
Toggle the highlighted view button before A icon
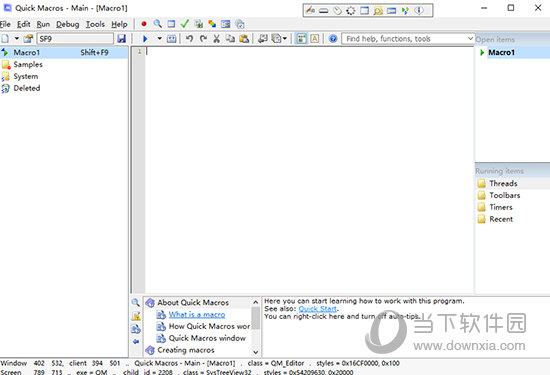coord(301,39)
